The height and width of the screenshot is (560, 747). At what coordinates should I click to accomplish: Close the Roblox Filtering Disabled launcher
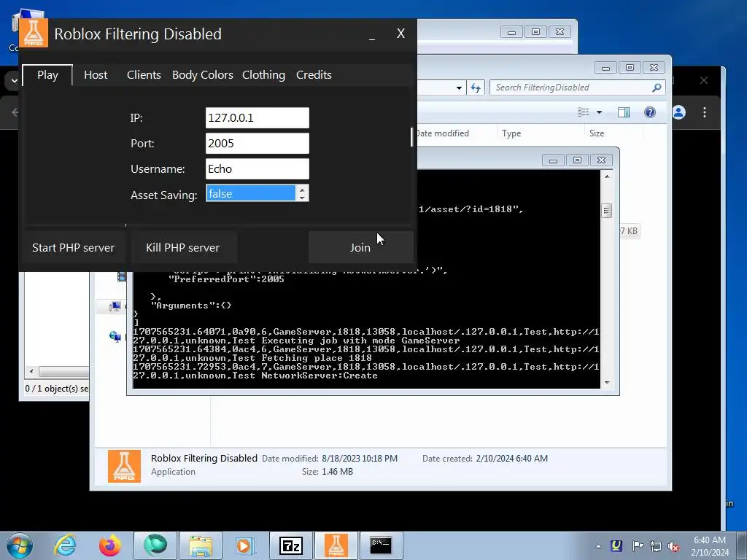pyautogui.click(x=401, y=34)
